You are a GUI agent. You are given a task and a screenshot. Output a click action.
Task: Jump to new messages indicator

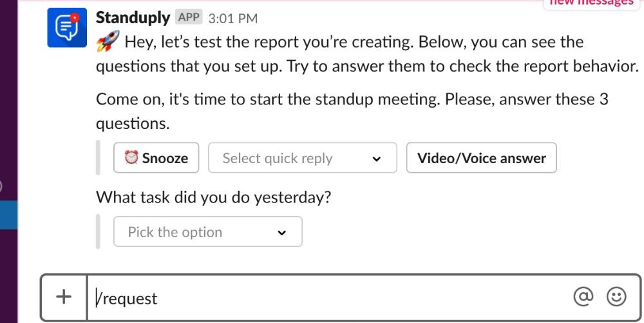pos(591,3)
